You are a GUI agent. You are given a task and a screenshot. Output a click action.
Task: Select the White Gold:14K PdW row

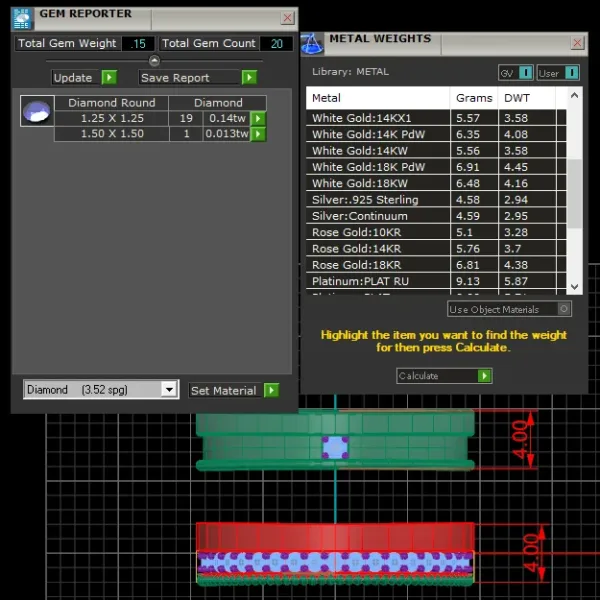(x=436, y=134)
